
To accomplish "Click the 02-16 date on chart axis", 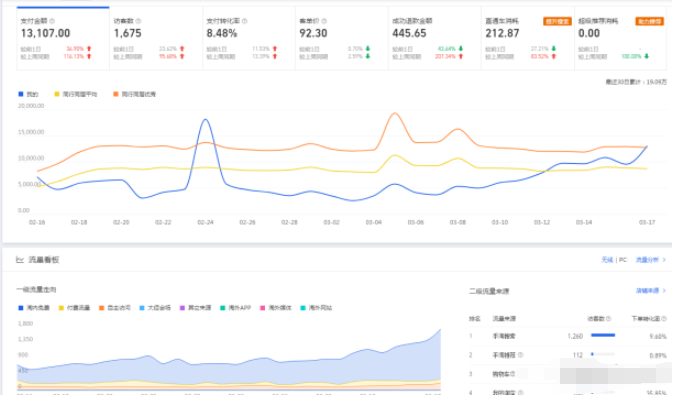I will coord(37,222).
